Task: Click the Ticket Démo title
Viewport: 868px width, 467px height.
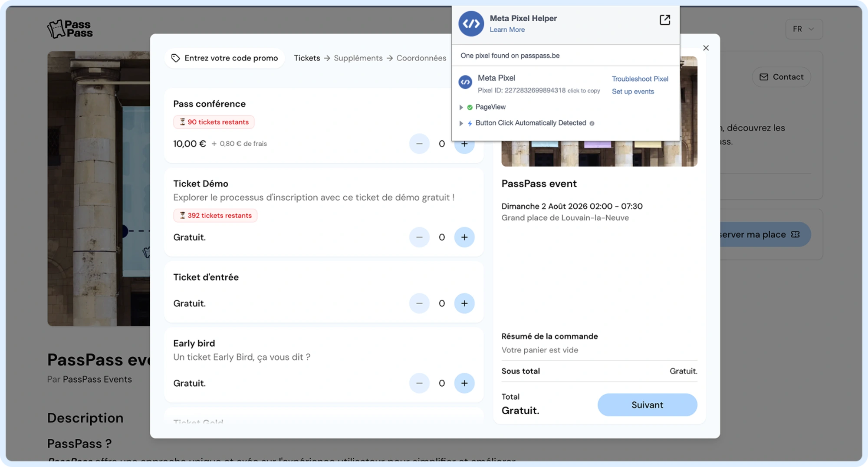Action: pyautogui.click(x=201, y=184)
